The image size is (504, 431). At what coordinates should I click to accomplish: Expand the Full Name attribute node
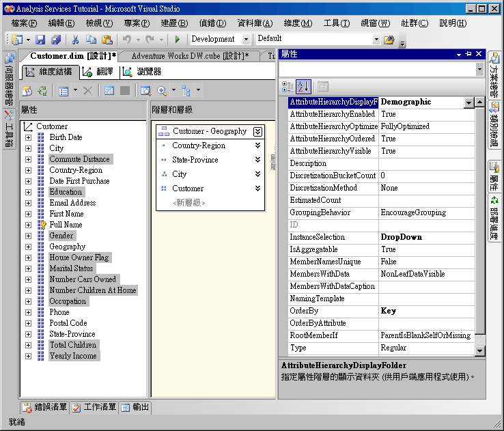coord(28,225)
